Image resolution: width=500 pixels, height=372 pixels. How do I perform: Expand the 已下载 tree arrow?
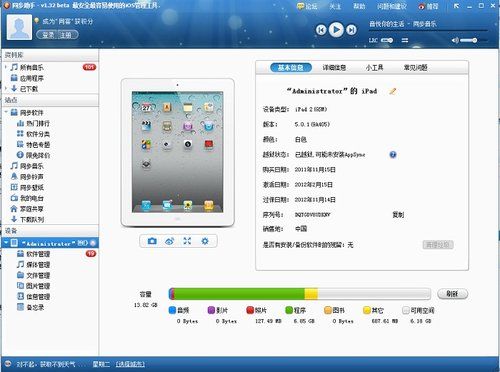[x=5, y=89]
